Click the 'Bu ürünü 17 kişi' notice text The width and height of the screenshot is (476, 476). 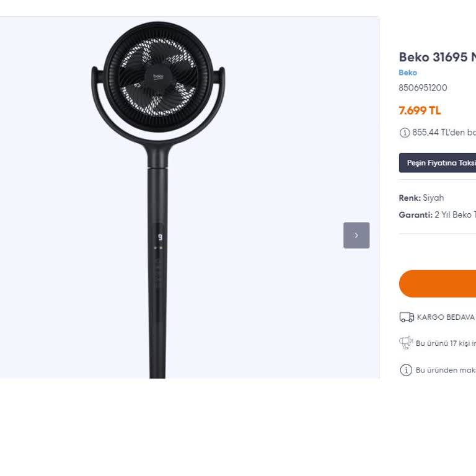pos(446,343)
